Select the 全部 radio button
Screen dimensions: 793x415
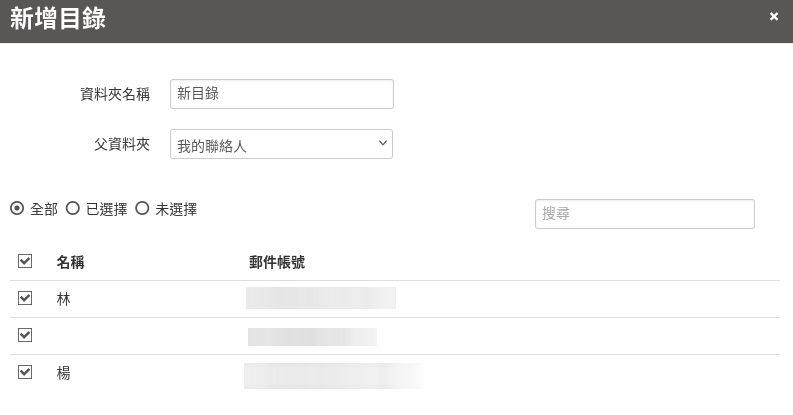pyautogui.click(x=17, y=209)
